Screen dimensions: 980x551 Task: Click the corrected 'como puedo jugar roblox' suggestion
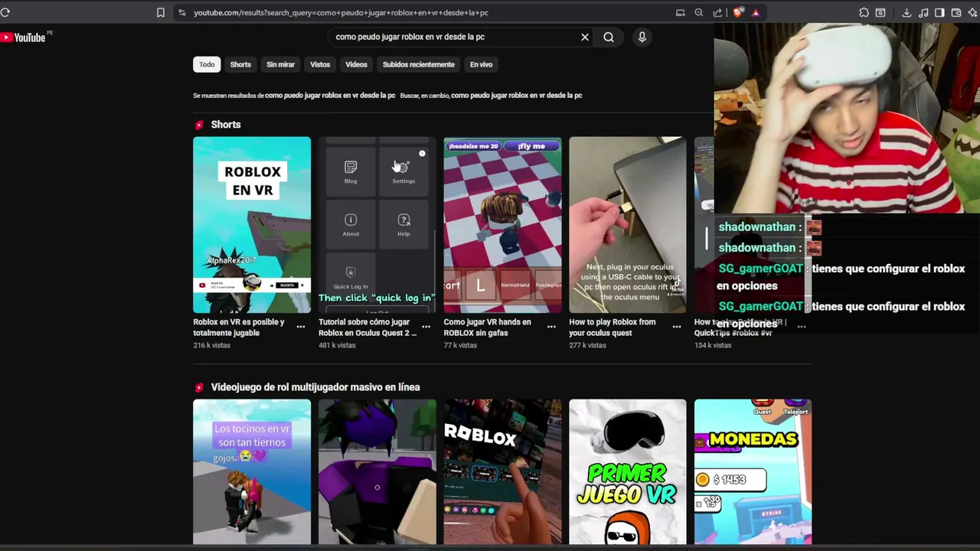tap(330, 96)
